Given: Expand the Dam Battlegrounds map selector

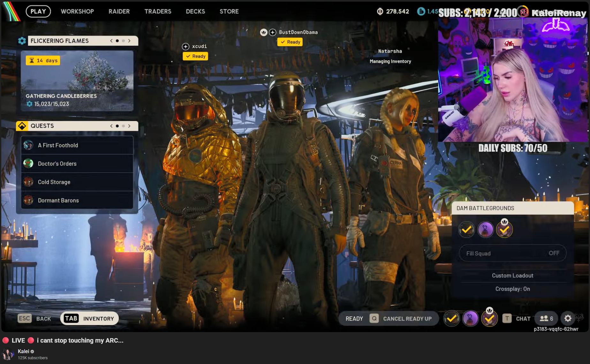Looking at the screenshot, I should tap(513, 208).
